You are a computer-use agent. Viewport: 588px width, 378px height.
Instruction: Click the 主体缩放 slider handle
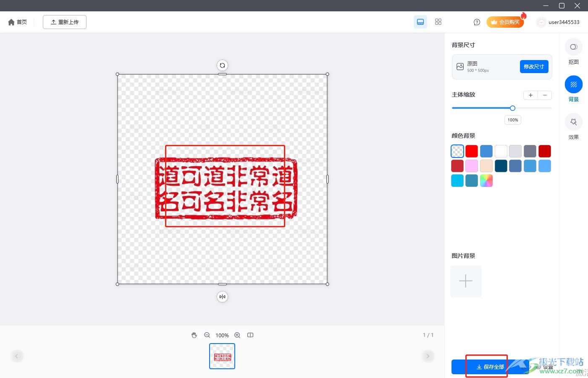tap(512, 108)
